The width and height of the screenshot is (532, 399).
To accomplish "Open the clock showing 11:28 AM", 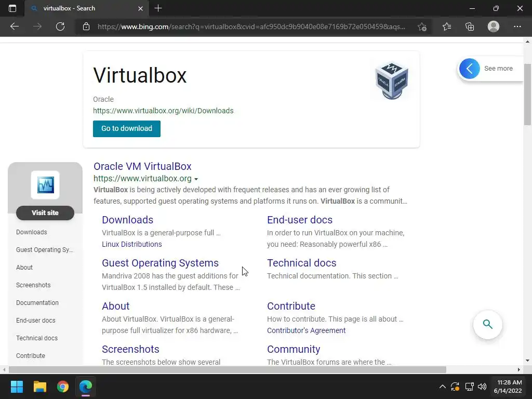I will point(508,387).
